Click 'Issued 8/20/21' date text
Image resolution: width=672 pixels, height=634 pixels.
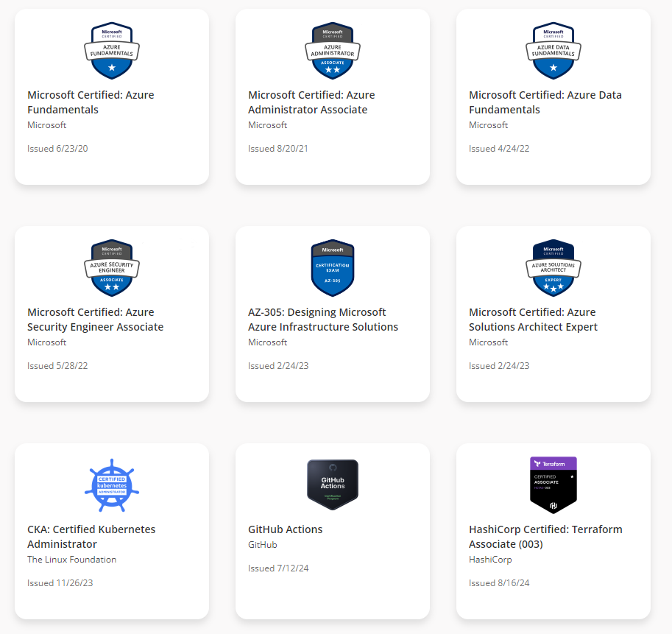point(278,148)
